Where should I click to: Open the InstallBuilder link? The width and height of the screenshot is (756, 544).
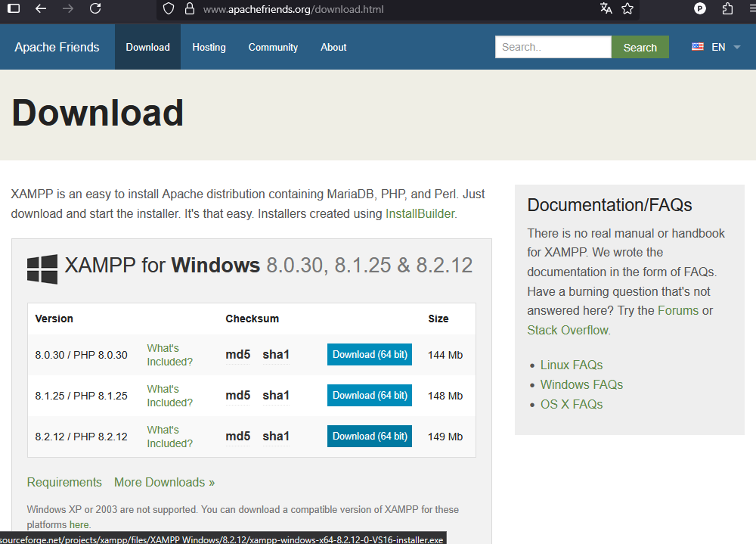click(420, 214)
